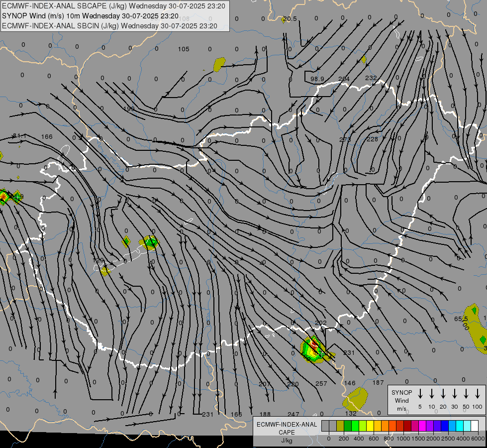
Task: Click the 1500 label on CAPE scale
Action: (x=418, y=439)
